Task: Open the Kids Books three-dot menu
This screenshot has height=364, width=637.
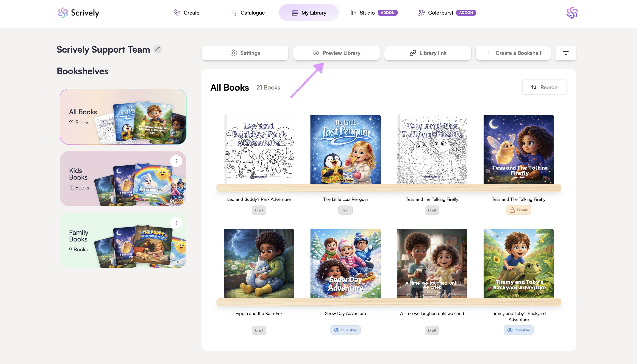Action: [176, 161]
